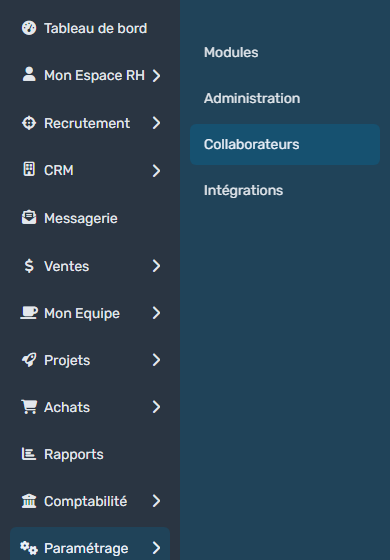Click the Tableau de bord gauge icon
The height and width of the screenshot is (560, 390).
point(29,28)
